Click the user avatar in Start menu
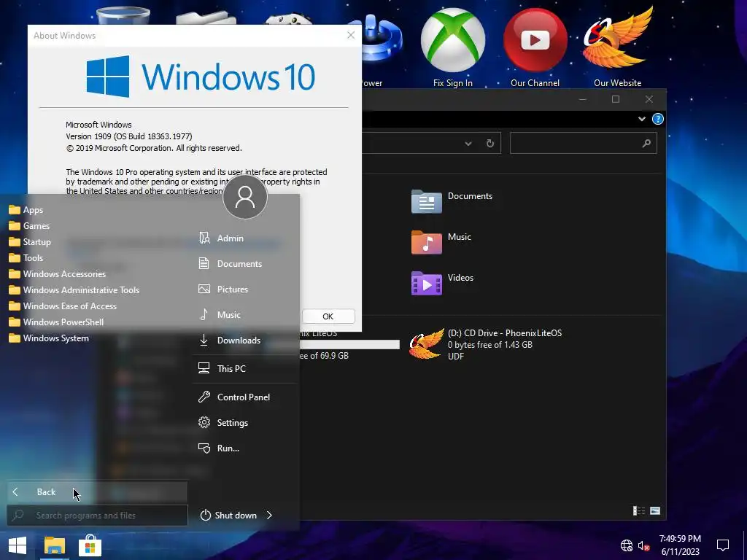747x560 pixels. (245, 197)
